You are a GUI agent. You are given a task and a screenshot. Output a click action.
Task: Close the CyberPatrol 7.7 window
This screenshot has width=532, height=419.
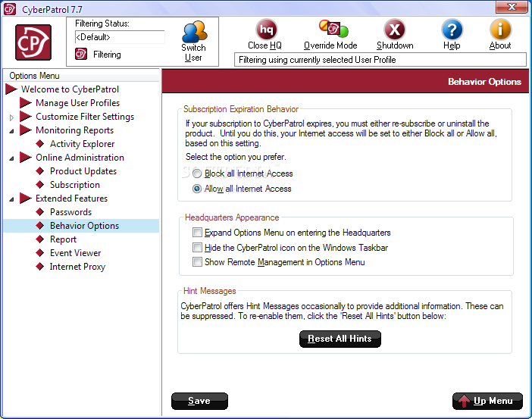pos(512,7)
